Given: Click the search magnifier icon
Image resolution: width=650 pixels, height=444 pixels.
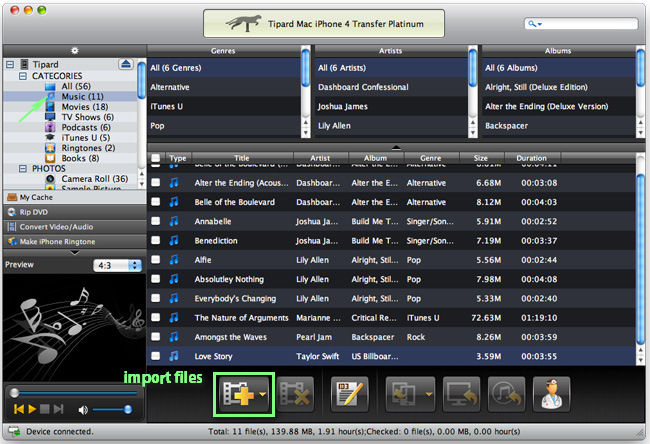Looking at the screenshot, I should tap(531, 24).
